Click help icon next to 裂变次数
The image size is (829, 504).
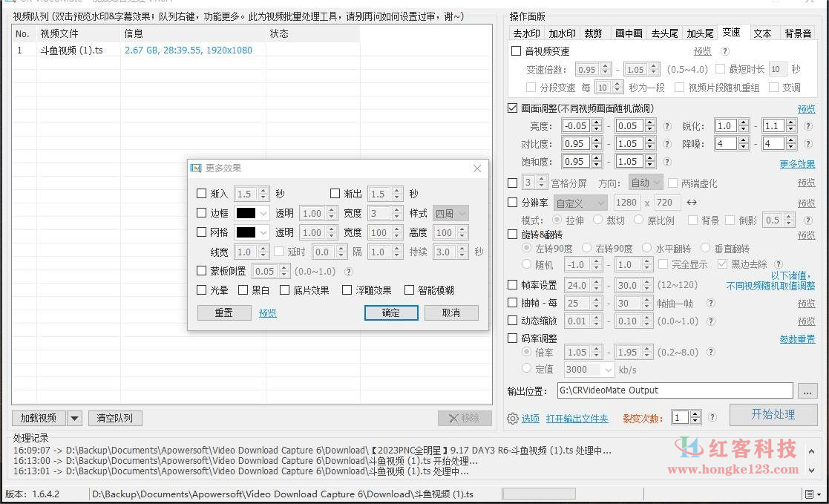[712, 417]
